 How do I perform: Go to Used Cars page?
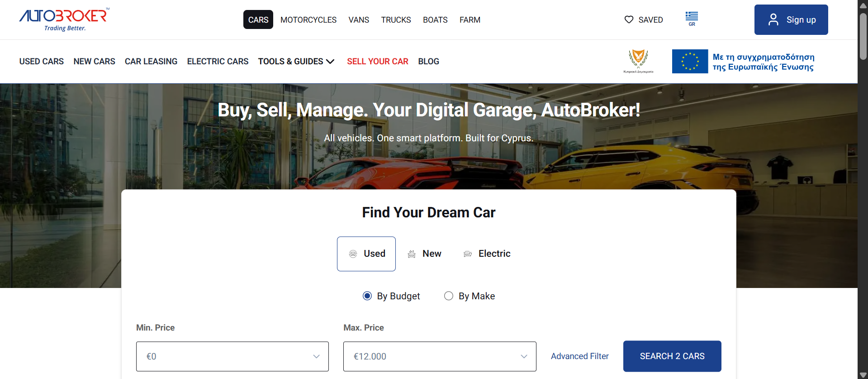42,61
